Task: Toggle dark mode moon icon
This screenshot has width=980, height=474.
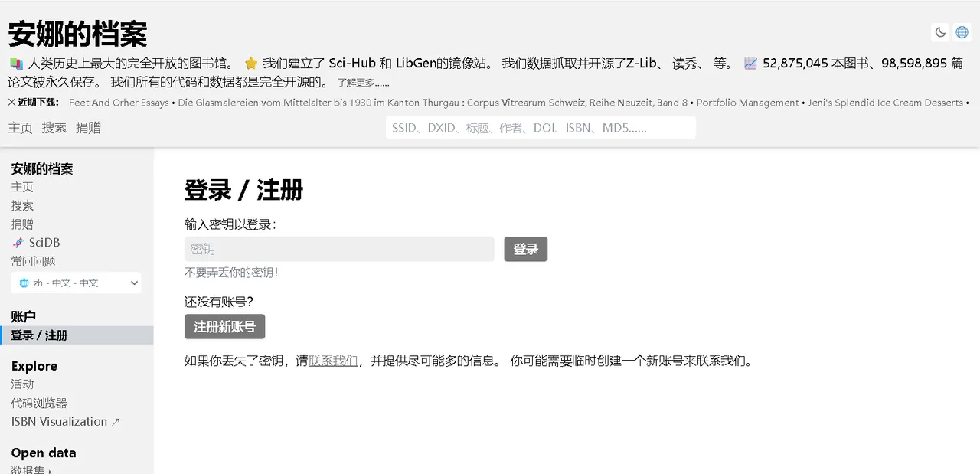Action: click(940, 32)
